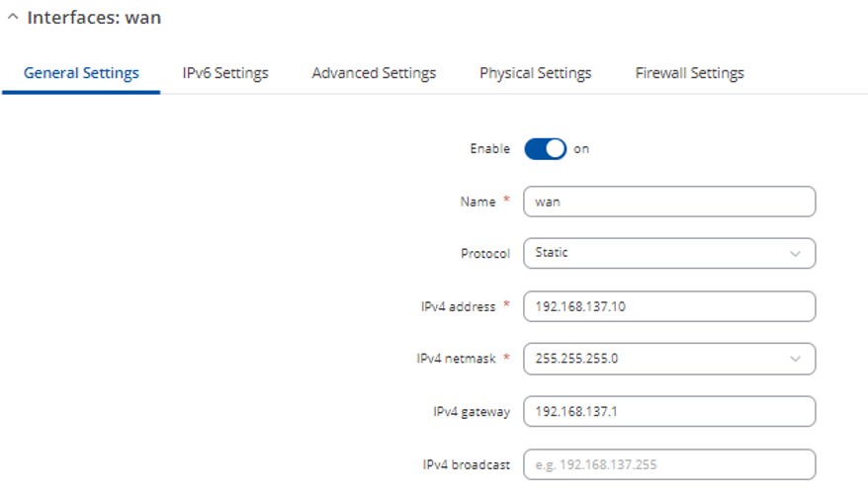Focus the IPv4 address input field
868x494 pixels.
[668, 306]
